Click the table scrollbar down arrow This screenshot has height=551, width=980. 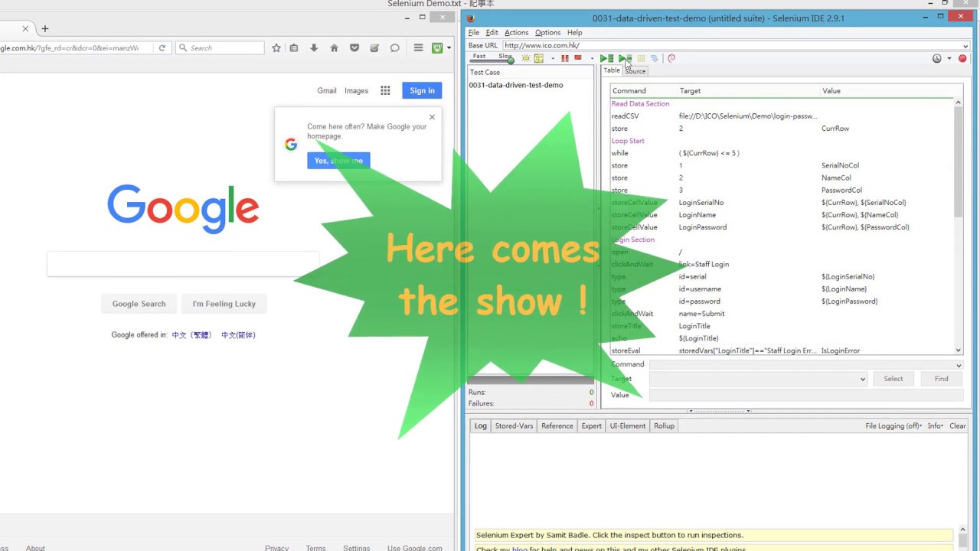[x=958, y=350]
